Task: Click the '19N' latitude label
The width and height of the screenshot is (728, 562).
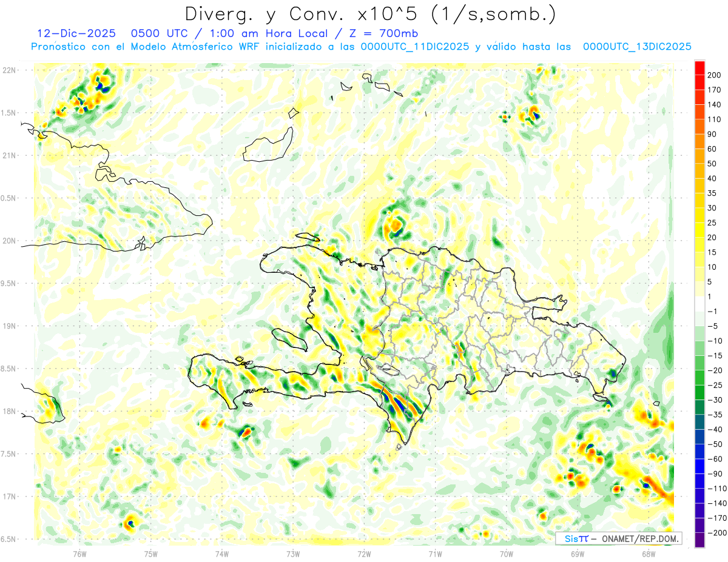Action: click(10, 326)
